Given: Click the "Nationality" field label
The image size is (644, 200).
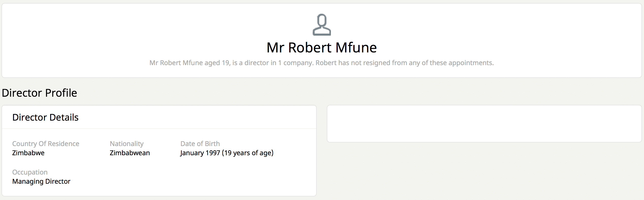Looking at the screenshot, I should click(127, 144).
